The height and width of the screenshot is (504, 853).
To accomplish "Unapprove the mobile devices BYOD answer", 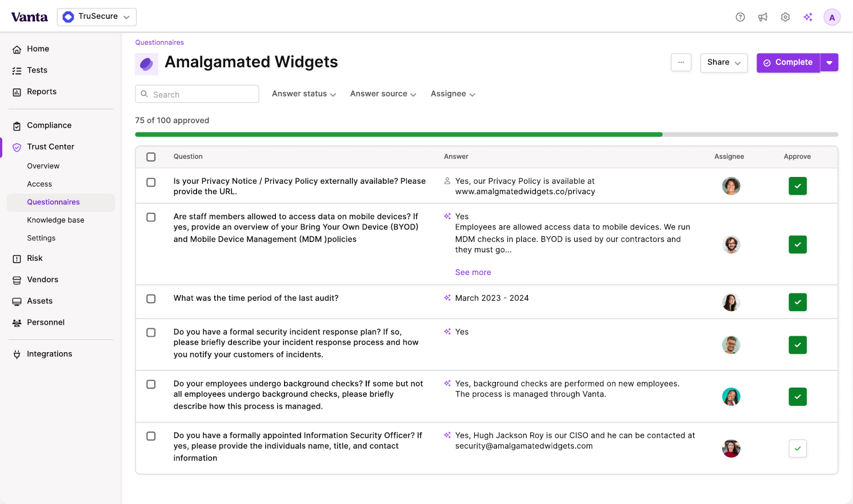I will [x=798, y=244].
